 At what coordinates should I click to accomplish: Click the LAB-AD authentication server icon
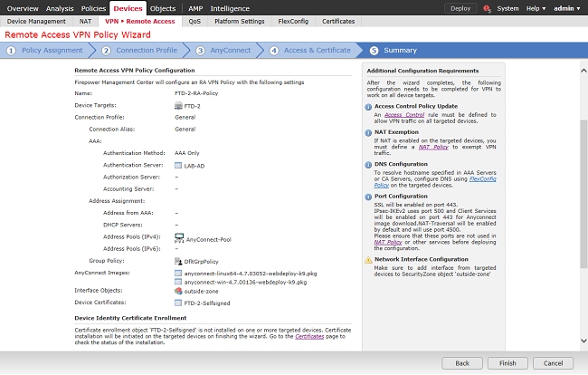pos(177,165)
